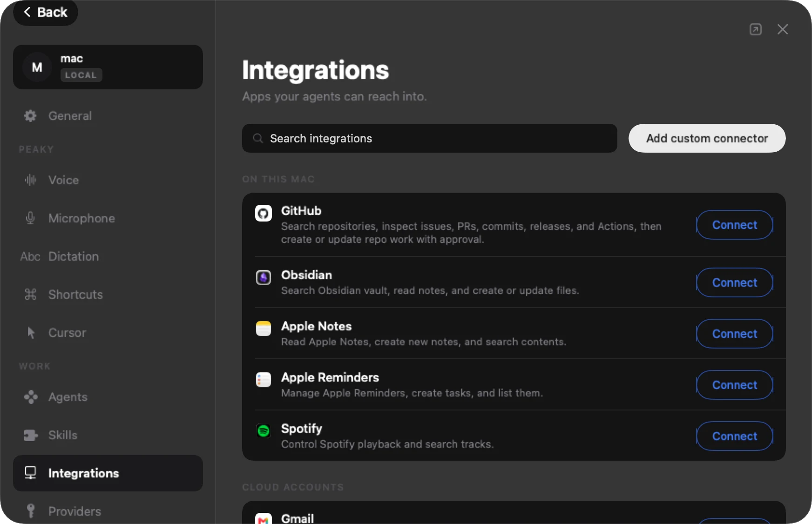Click the CLOUD ACCOUNTS section label

[293, 487]
